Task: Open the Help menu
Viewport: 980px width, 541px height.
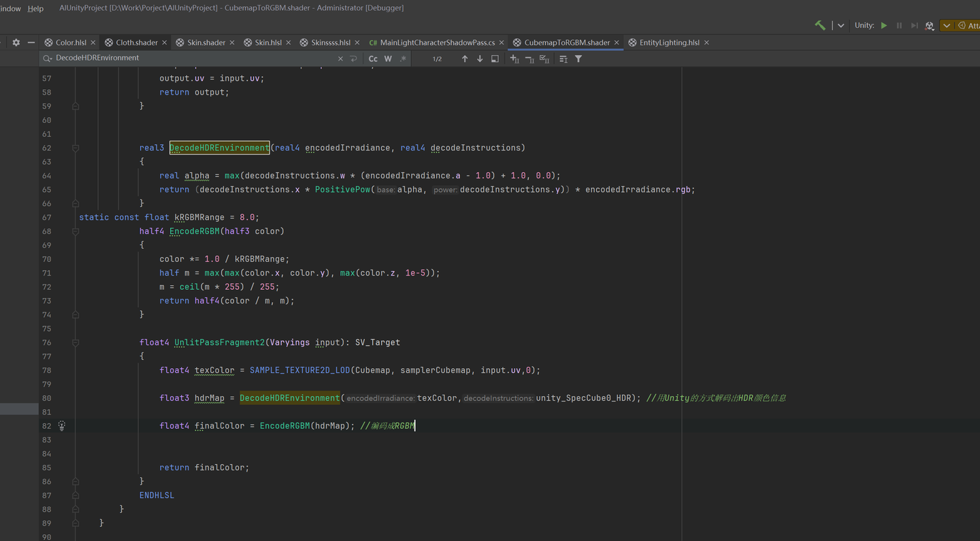Action: pyautogui.click(x=35, y=8)
